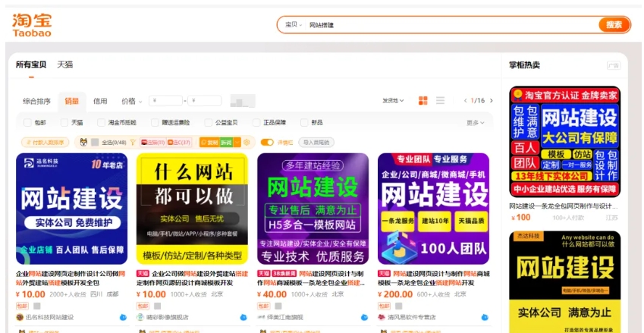644x333 pixels.
Task: Open 清风易软件专营店 shop link
Action: [412, 317]
